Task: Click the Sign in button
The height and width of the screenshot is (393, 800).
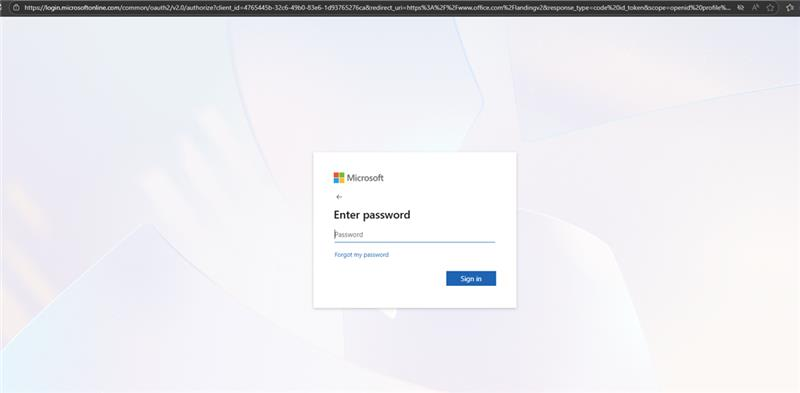Action: coord(471,279)
